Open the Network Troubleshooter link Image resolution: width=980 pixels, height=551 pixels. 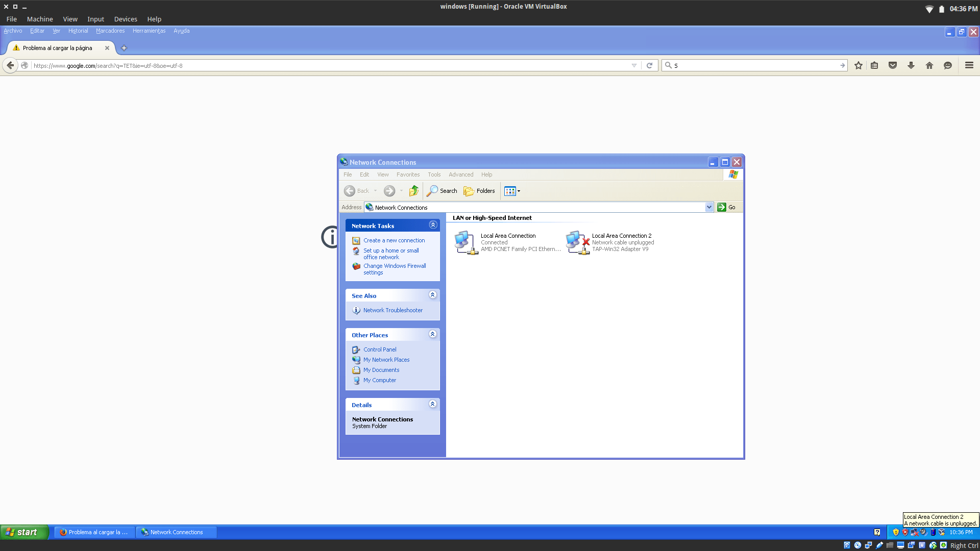(x=393, y=310)
